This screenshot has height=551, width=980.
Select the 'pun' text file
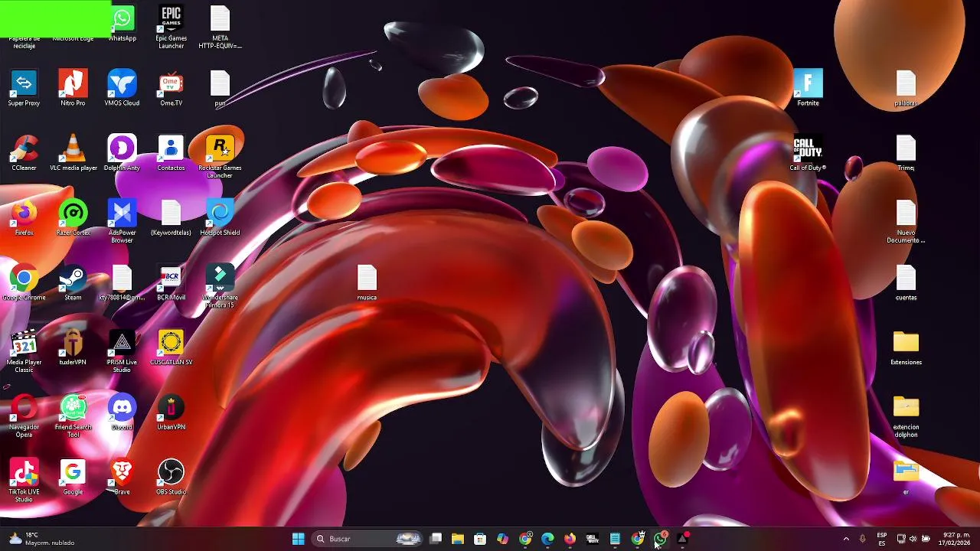[220, 88]
